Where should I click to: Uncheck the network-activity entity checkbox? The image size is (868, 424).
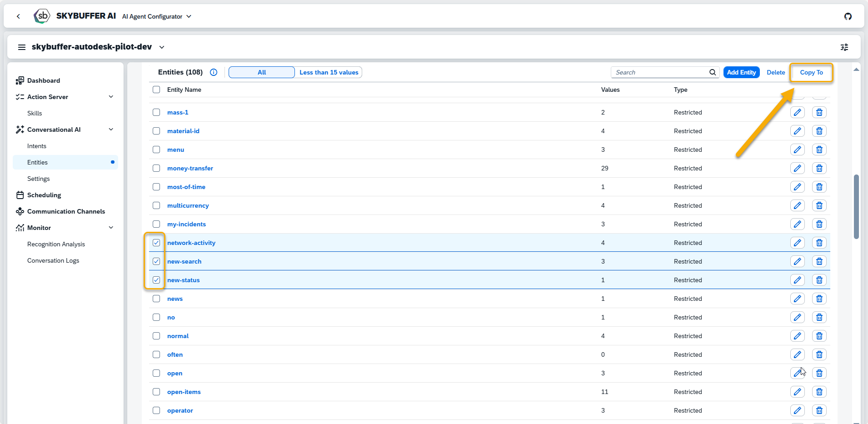click(156, 243)
